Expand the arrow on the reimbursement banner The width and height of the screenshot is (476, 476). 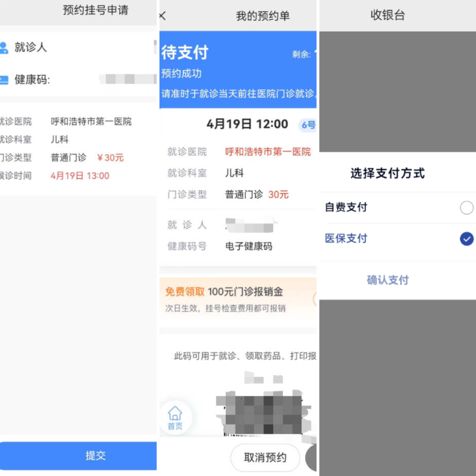315,299
